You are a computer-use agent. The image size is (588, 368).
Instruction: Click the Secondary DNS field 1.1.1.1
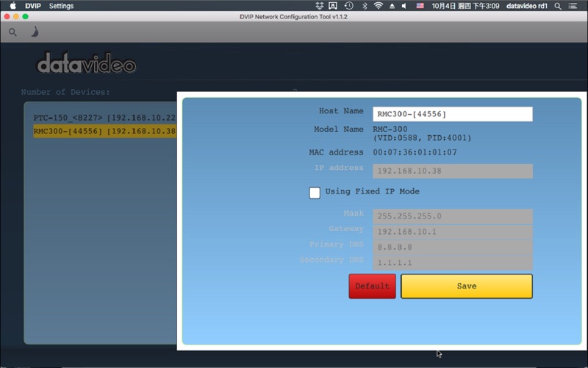click(452, 263)
